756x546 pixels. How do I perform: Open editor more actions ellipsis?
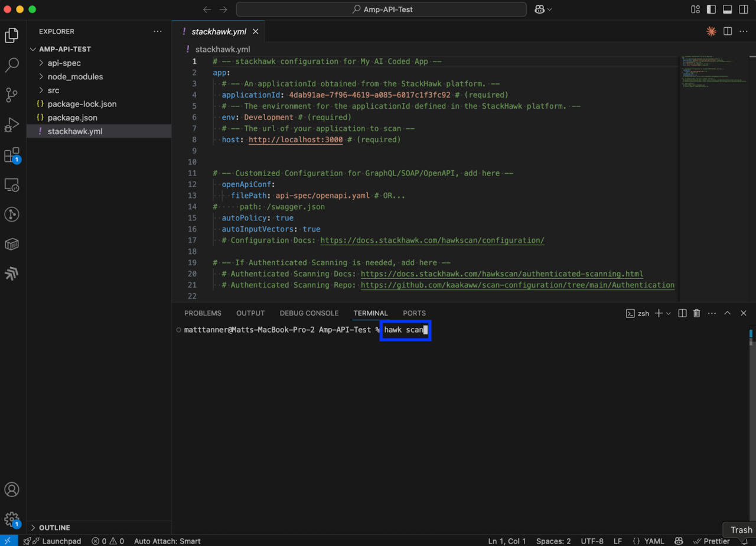(744, 31)
